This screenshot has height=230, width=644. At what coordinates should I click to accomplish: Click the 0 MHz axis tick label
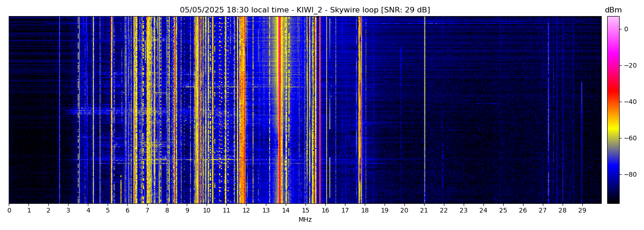click(9, 210)
